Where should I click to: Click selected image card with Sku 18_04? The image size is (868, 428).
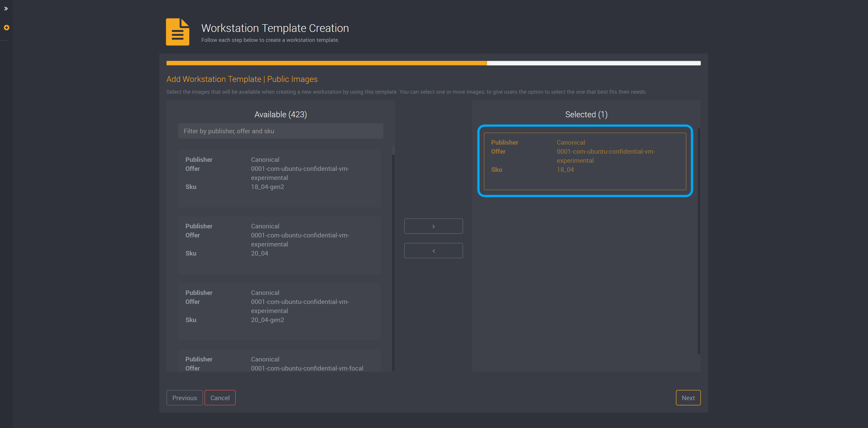click(x=585, y=161)
